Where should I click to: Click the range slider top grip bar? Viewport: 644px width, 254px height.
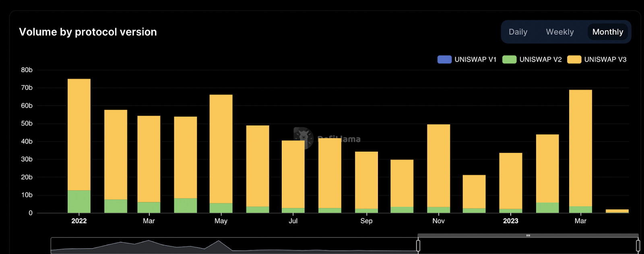click(x=528, y=235)
